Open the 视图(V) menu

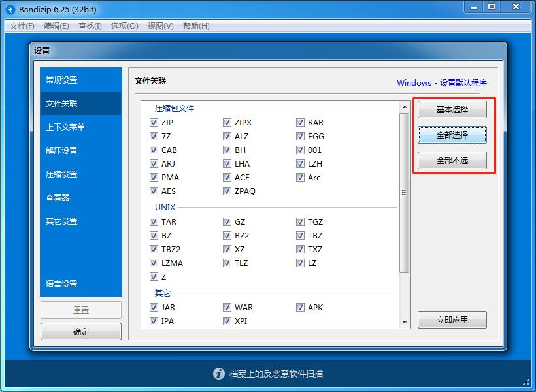[x=160, y=26]
